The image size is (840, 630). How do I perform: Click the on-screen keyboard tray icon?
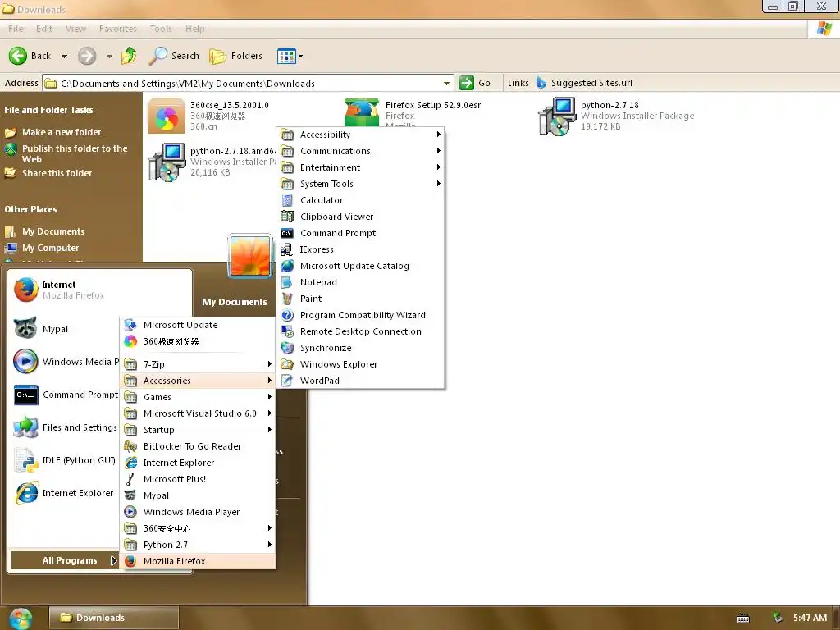743,619
